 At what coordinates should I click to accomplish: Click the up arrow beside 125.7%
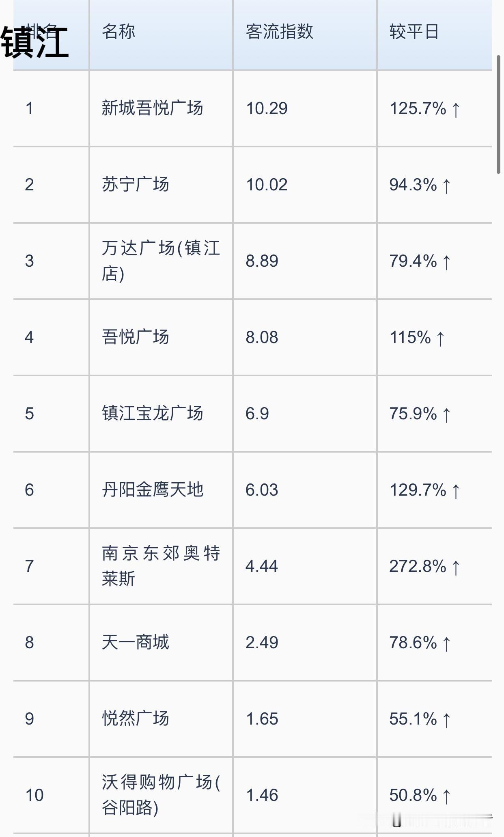click(456, 109)
